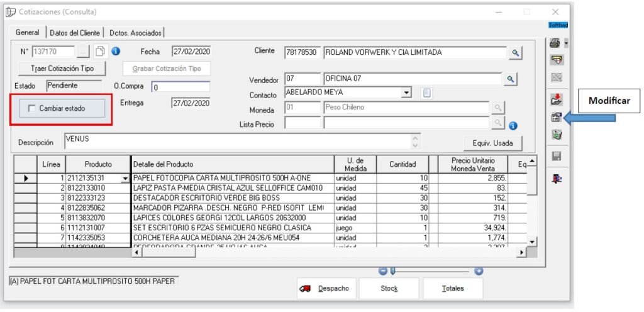Click the Modificar edit icon in the toolbar

click(556, 118)
